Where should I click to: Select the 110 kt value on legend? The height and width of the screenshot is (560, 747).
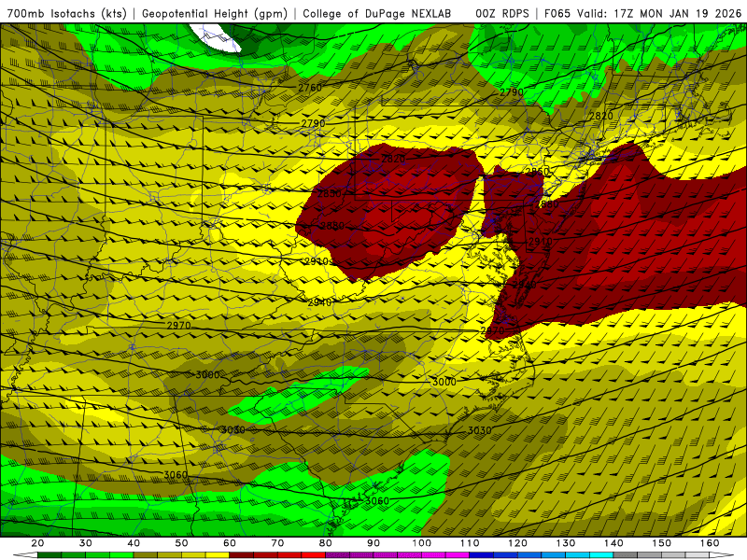[x=470, y=543]
